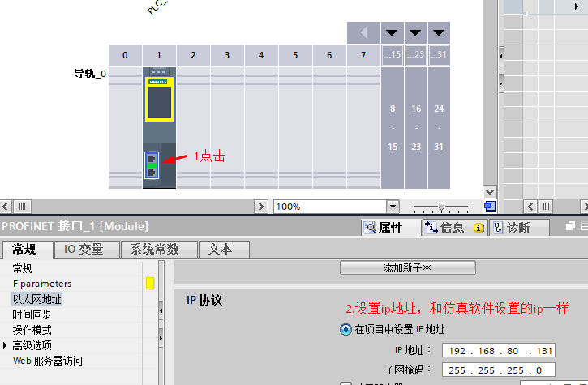Click the green PROFINET port on the PLC
Screen dimensions: 588x385
[x=152, y=165]
